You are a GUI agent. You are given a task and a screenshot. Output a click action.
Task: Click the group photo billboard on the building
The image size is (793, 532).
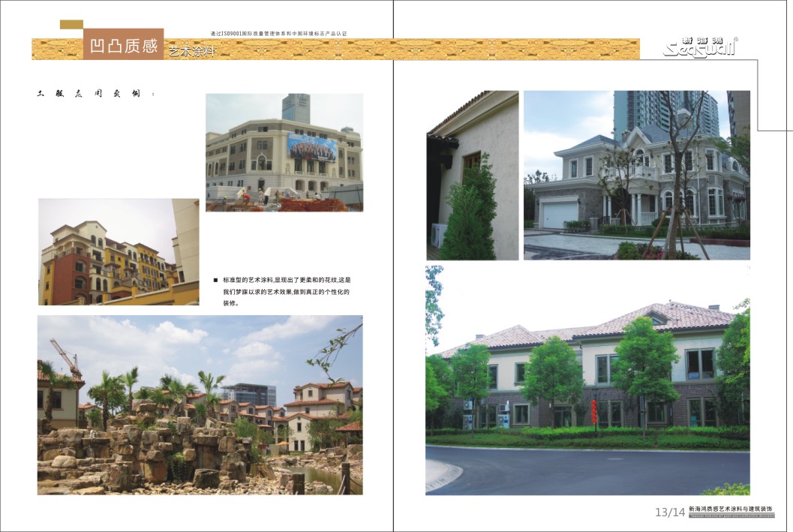tap(311, 148)
